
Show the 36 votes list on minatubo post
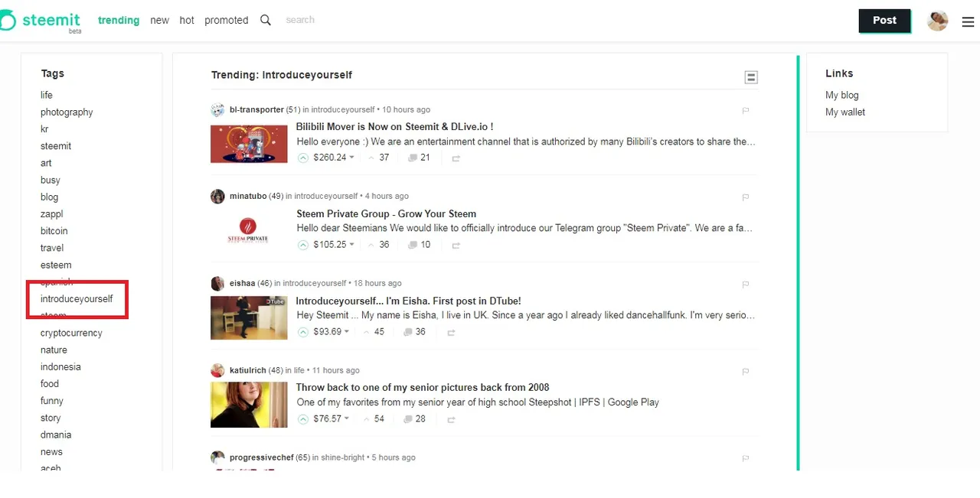pyautogui.click(x=384, y=245)
